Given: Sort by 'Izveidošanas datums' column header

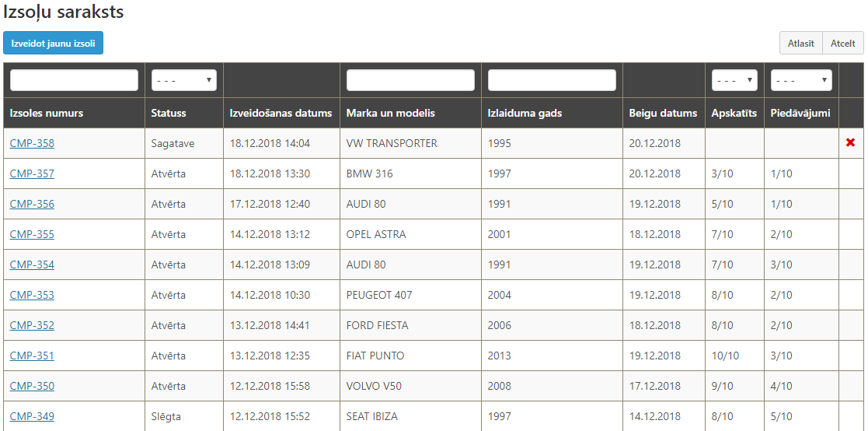Looking at the screenshot, I should (281, 113).
